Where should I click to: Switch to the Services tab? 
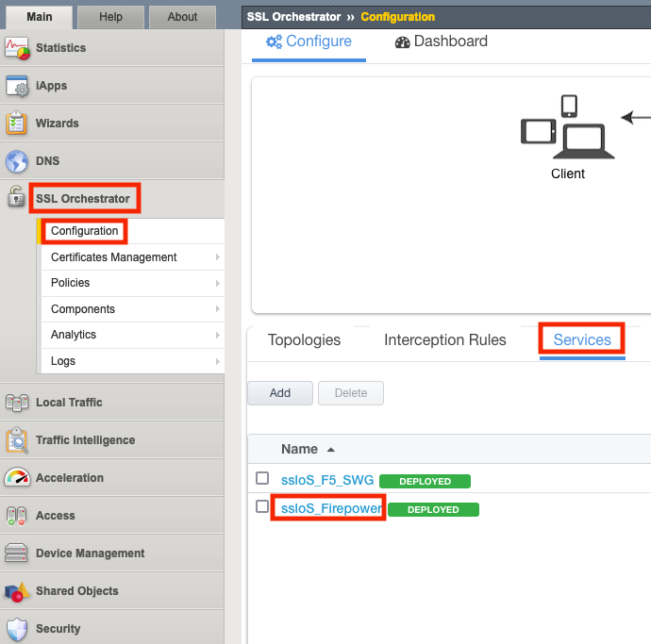[582, 339]
